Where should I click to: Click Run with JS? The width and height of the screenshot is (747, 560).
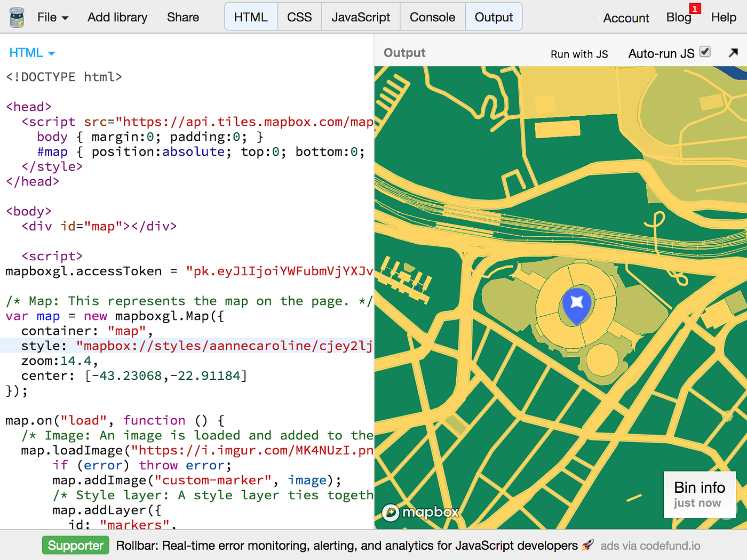tap(579, 54)
